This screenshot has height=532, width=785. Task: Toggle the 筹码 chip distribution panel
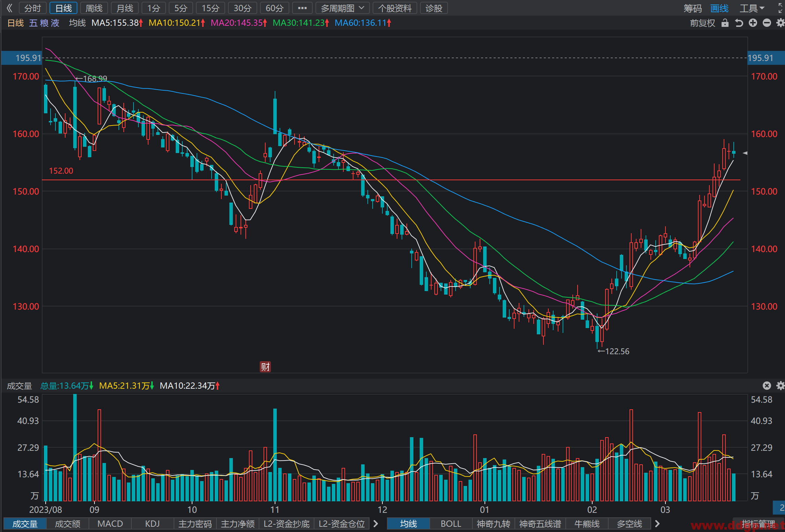692,8
